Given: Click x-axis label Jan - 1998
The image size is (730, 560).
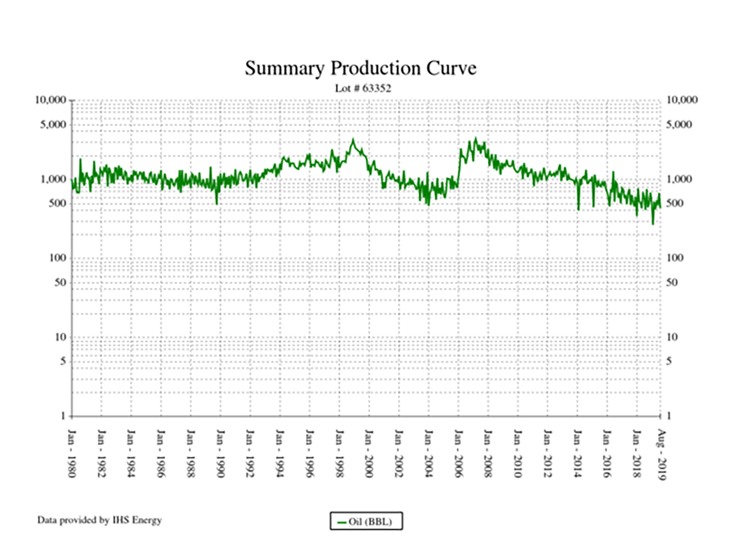Looking at the screenshot, I should (x=339, y=453).
